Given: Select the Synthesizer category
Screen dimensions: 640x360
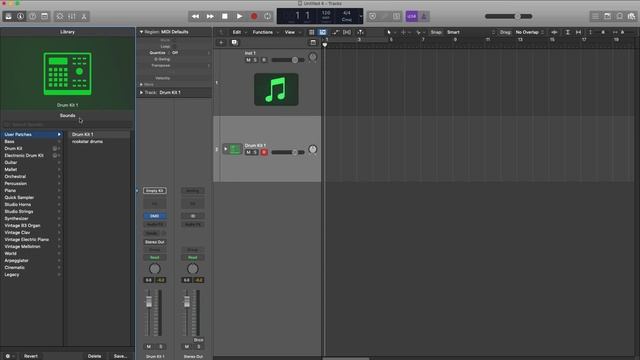Looking at the screenshot, I should coord(32,218).
